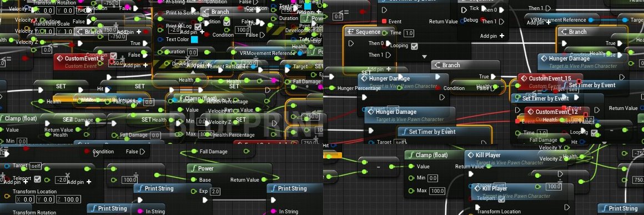Toggle Teleport checkbox on the lower Kill Player node
This screenshot has width=644, height=215.
coord(501,199)
